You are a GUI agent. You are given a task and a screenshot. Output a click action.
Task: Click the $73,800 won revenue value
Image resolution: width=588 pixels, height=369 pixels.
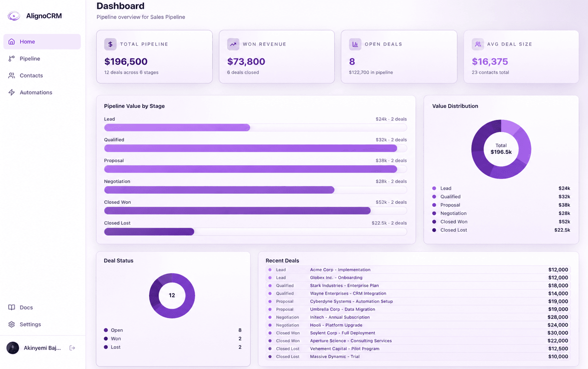246,62
